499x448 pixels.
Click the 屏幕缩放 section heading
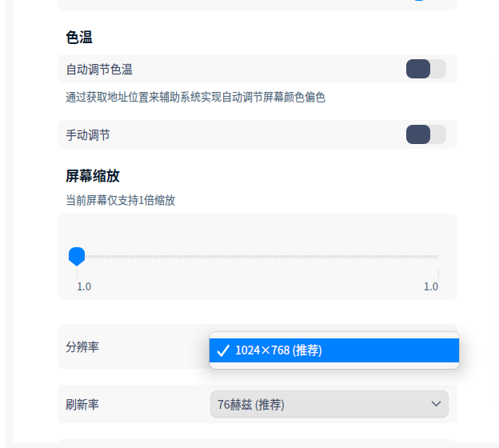pos(93,176)
